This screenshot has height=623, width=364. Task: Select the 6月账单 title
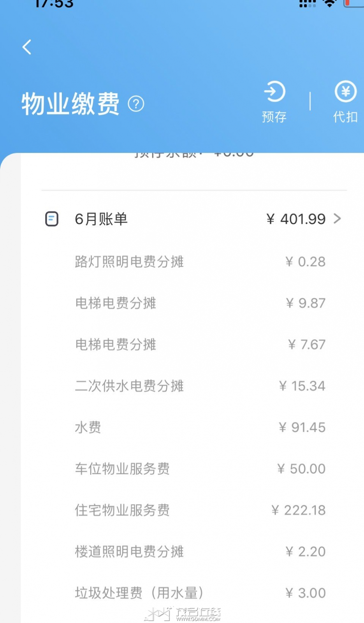coord(101,219)
